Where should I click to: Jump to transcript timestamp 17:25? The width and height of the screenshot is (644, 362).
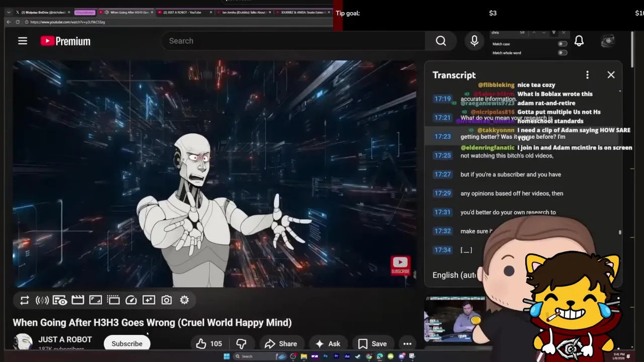(x=442, y=155)
